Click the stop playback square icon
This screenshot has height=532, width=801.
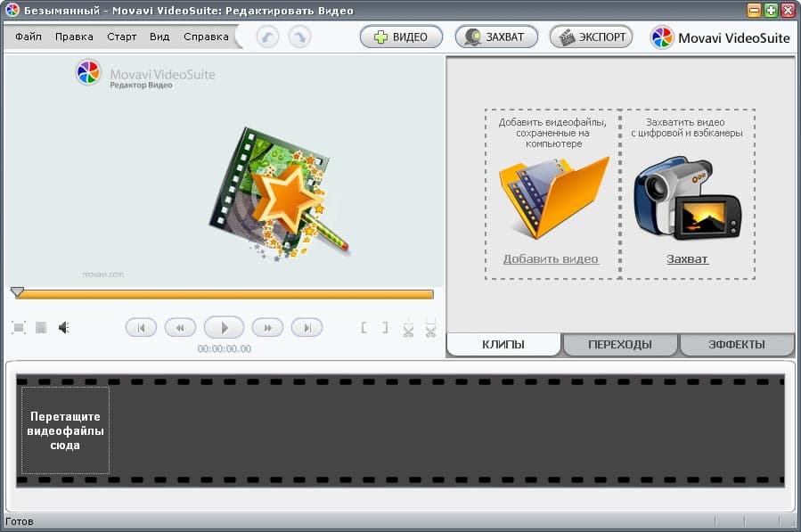pyautogui.click(x=41, y=328)
